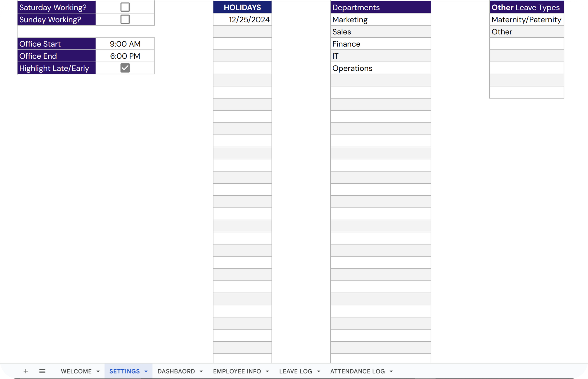Expand the ATTENDANCE LOG tab arrow
588x379 pixels.
(391, 371)
